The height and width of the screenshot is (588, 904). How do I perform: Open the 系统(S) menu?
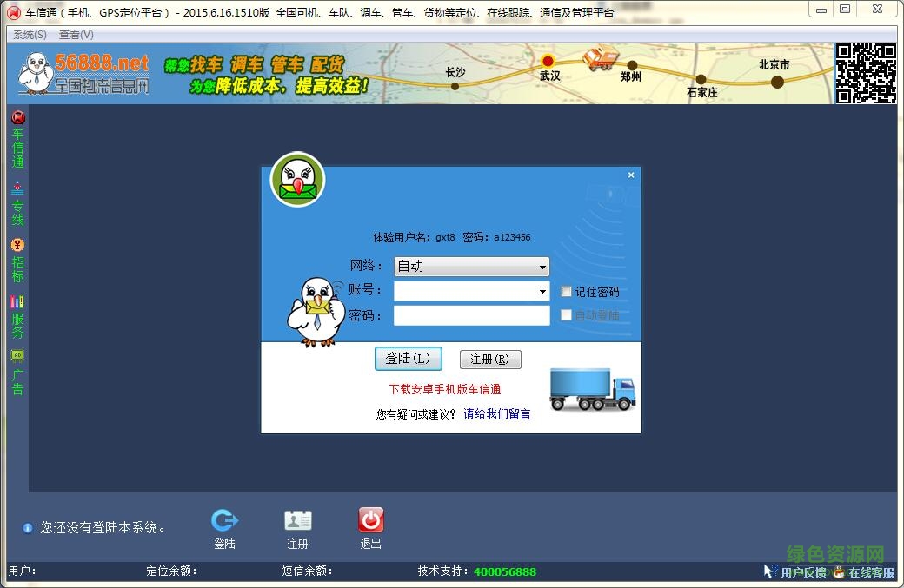28,34
